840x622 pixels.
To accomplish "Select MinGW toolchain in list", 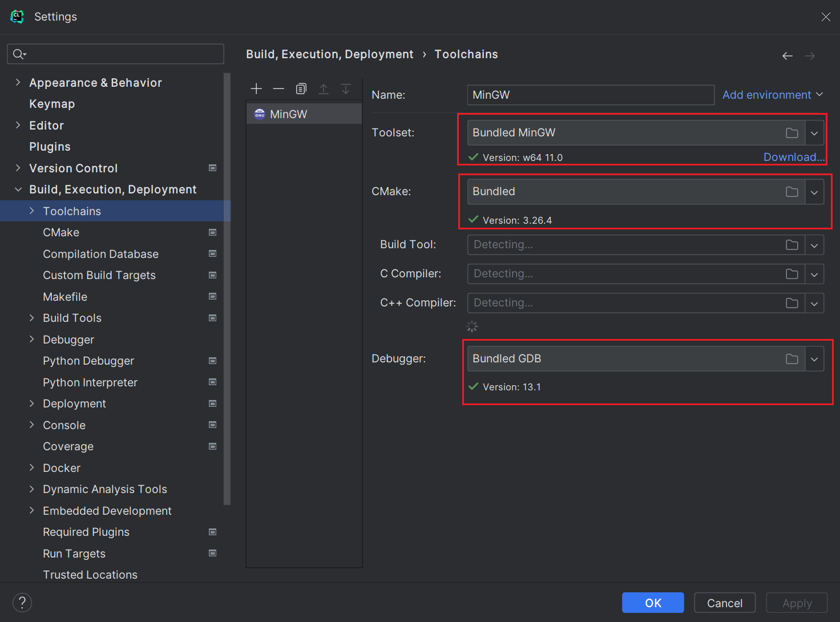I will [304, 114].
